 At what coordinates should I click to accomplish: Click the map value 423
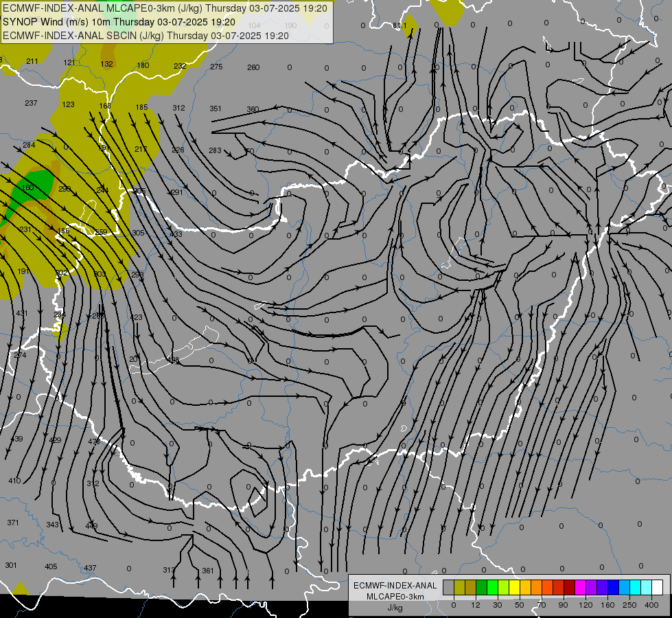pyautogui.click(x=137, y=317)
